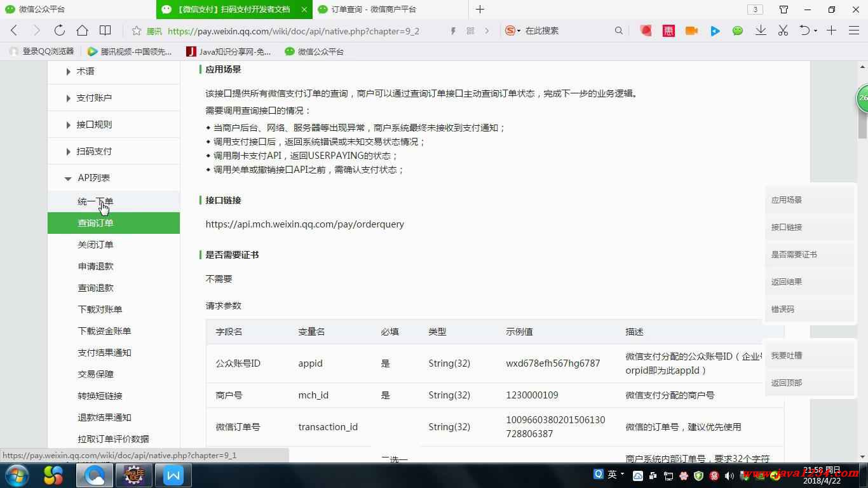Open the skin shirt icon in title bar

[783, 10]
